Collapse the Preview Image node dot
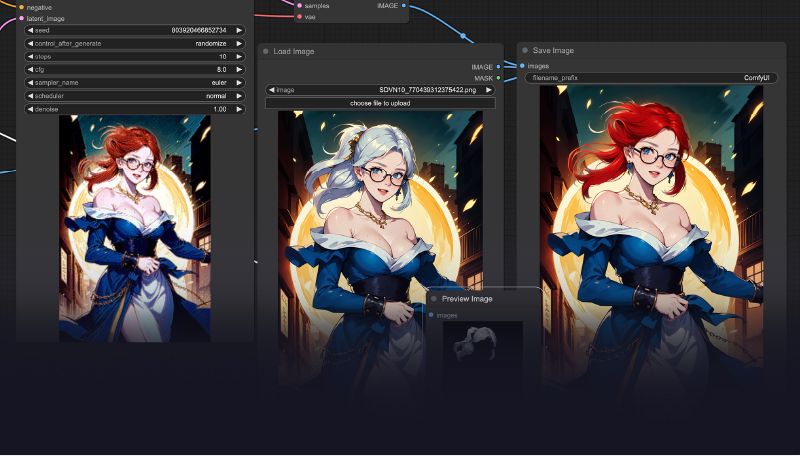 pyautogui.click(x=434, y=299)
